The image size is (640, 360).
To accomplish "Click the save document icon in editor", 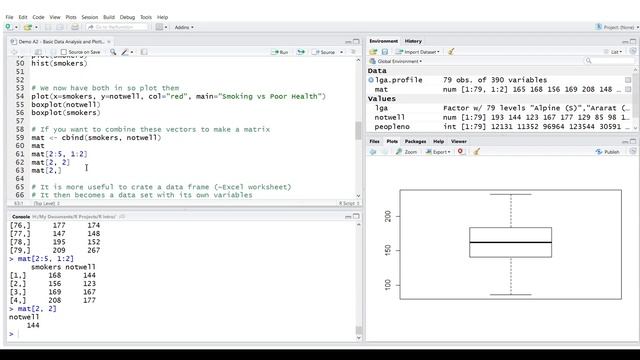I will pyautogui.click(x=53, y=52).
